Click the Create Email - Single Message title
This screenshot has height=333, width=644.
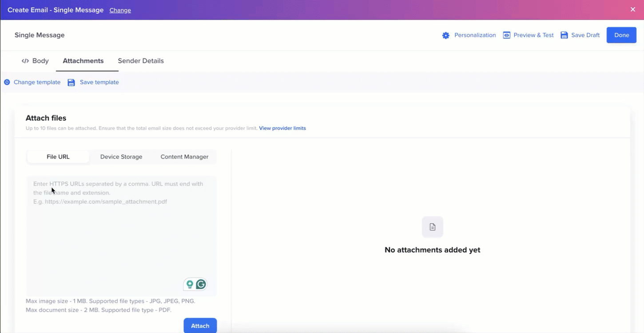[x=56, y=10]
